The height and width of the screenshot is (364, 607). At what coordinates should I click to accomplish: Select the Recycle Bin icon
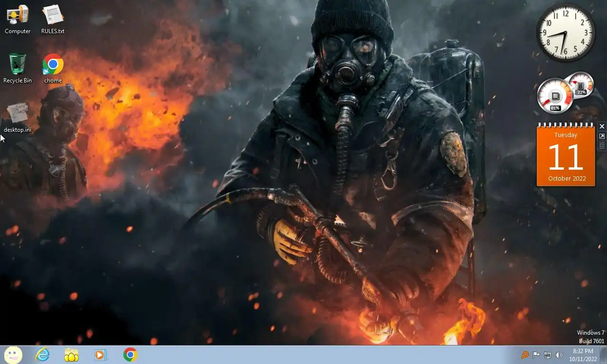18,69
